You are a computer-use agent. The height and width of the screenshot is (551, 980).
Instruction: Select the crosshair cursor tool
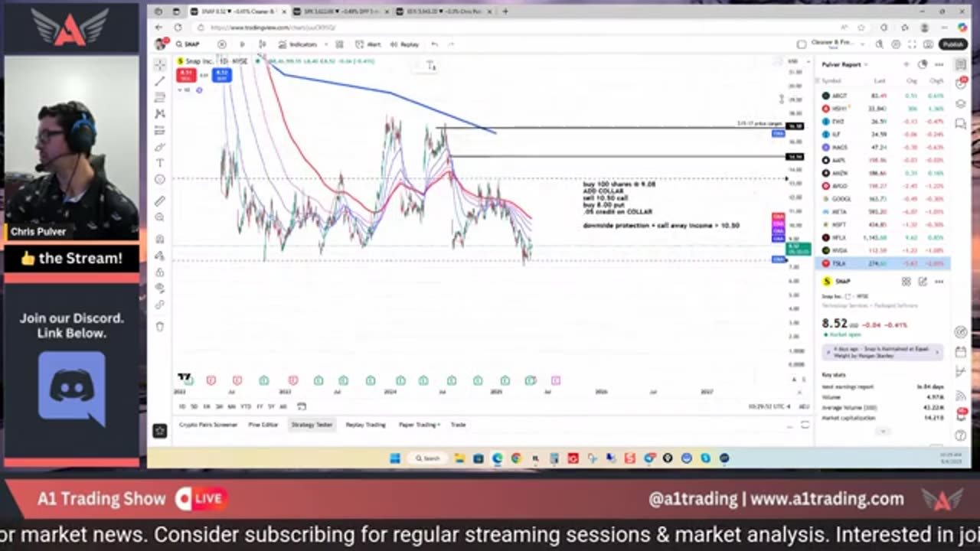(x=160, y=64)
